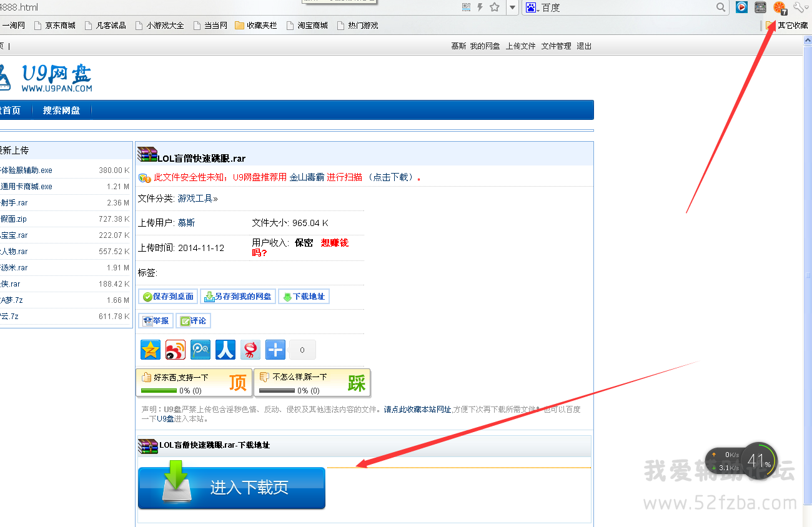Screen dimensions: 812x527
Task: Open the 游戏工具» category link
Action: click(198, 199)
